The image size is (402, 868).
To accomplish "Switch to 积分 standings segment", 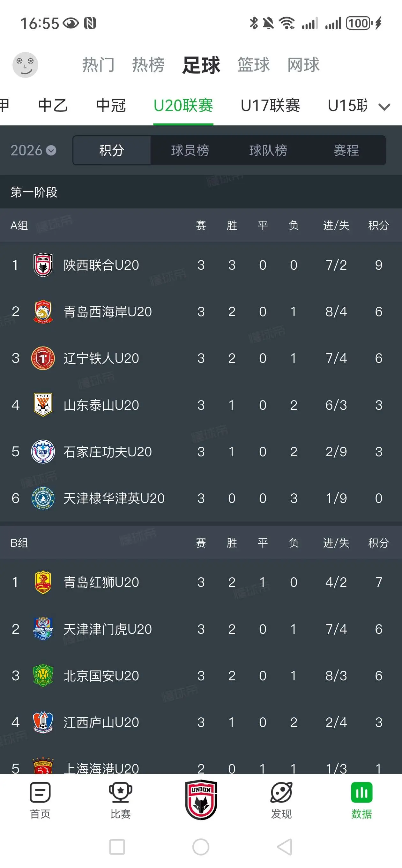I will click(x=112, y=150).
